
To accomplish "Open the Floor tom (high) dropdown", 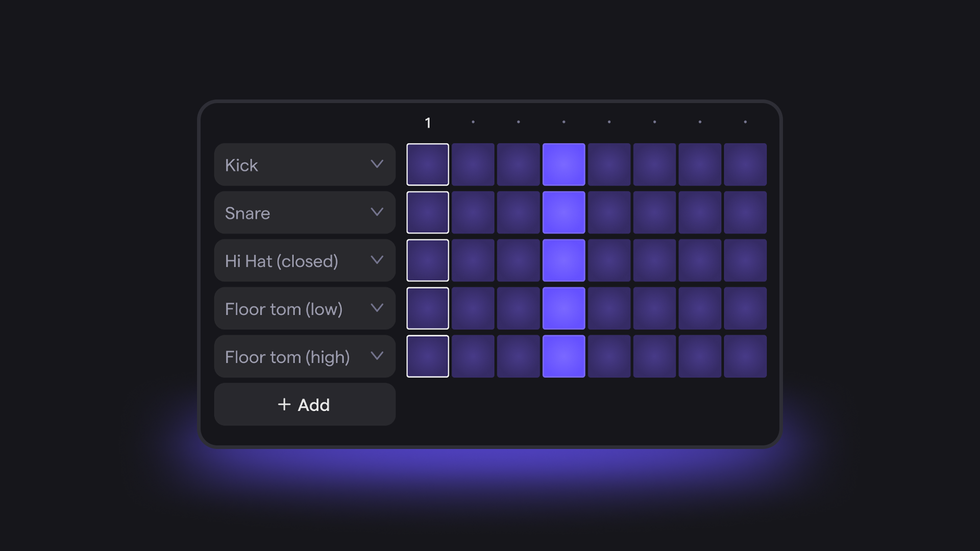I will pos(305,357).
